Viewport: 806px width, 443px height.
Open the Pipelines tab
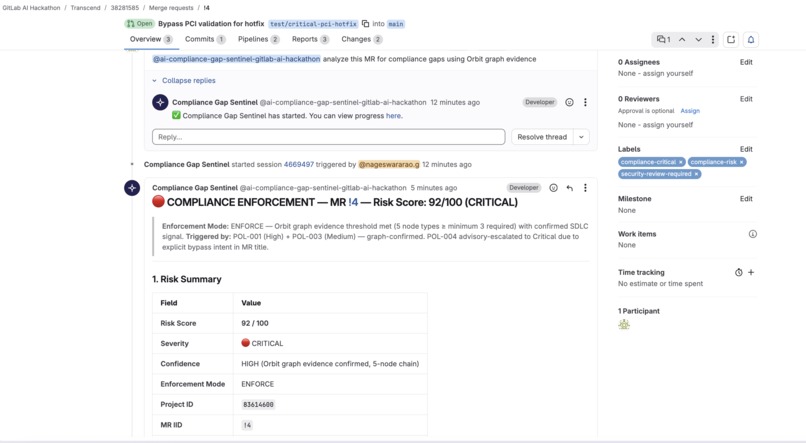259,40
